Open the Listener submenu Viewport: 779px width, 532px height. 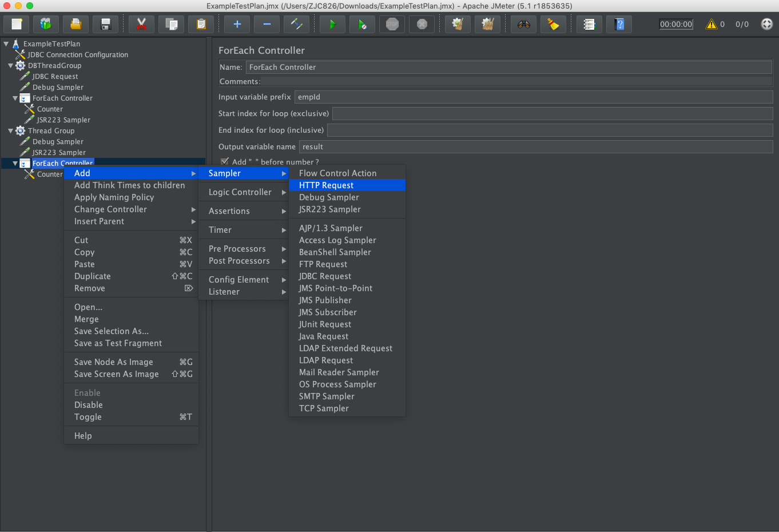pyautogui.click(x=244, y=292)
